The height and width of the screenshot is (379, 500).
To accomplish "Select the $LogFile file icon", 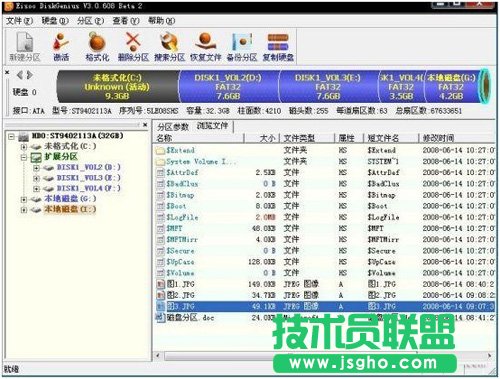I will 161,218.
